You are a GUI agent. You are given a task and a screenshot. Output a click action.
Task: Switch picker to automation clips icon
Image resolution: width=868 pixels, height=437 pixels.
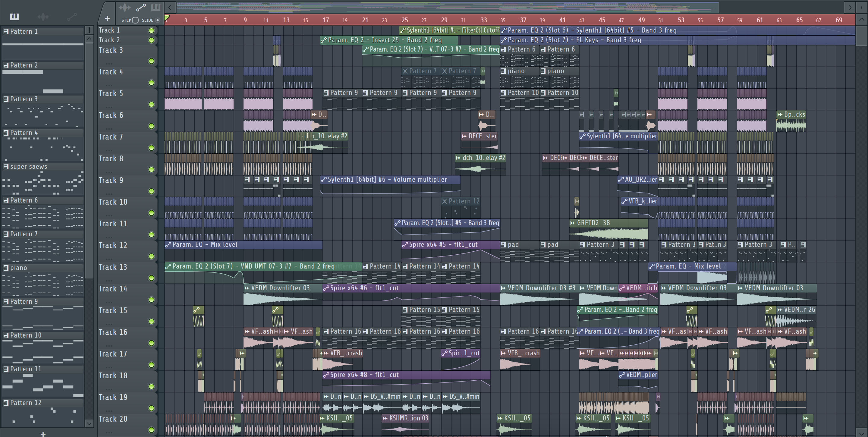pos(72,17)
